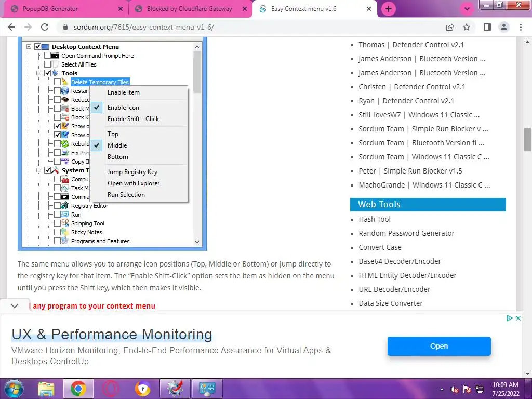This screenshot has width=532, height=399.
Task: Reload the sordum.org page
Action: coord(45,27)
